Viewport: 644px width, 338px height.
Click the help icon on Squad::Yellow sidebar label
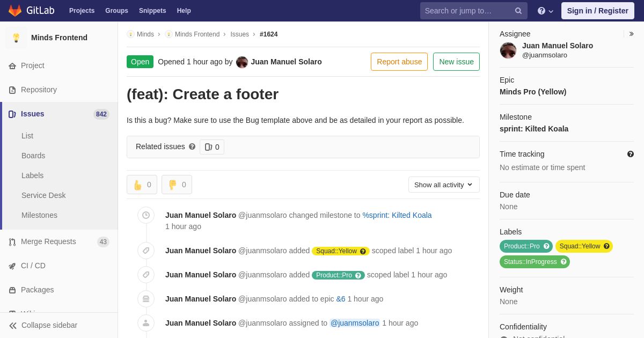(606, 246)
